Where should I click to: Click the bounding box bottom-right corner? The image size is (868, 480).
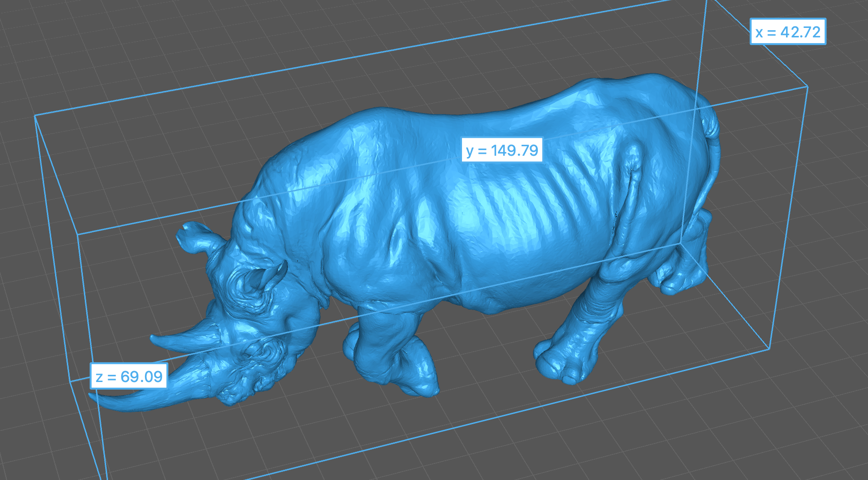[x=769, y=348]
